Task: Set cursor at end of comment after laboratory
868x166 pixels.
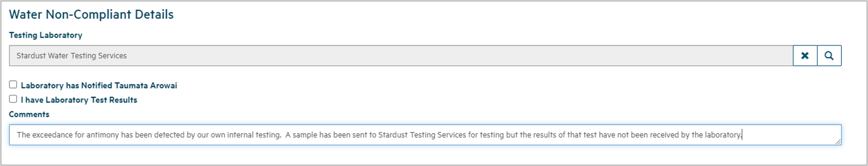Action: 742,135
